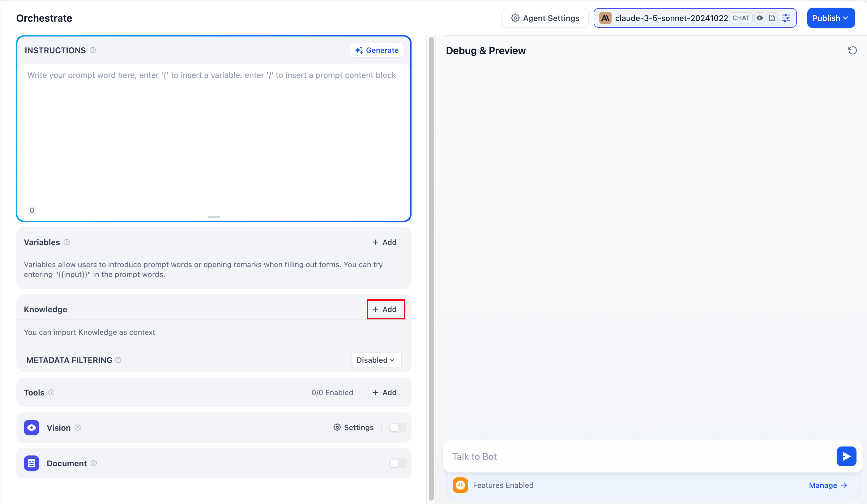Click the Debug & Preview heading

pyautogui.click(x=486, y=51)
